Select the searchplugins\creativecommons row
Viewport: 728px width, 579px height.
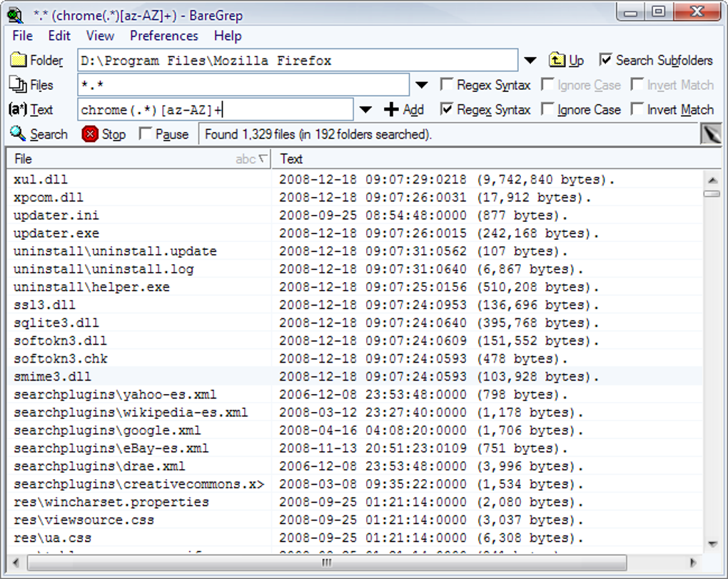pyautogui.click(x=355, y=484)
